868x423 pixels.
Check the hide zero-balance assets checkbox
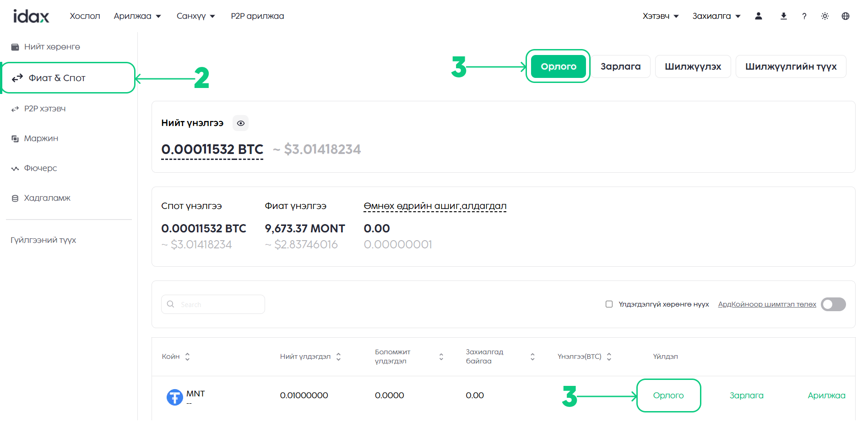click(609, 304)
